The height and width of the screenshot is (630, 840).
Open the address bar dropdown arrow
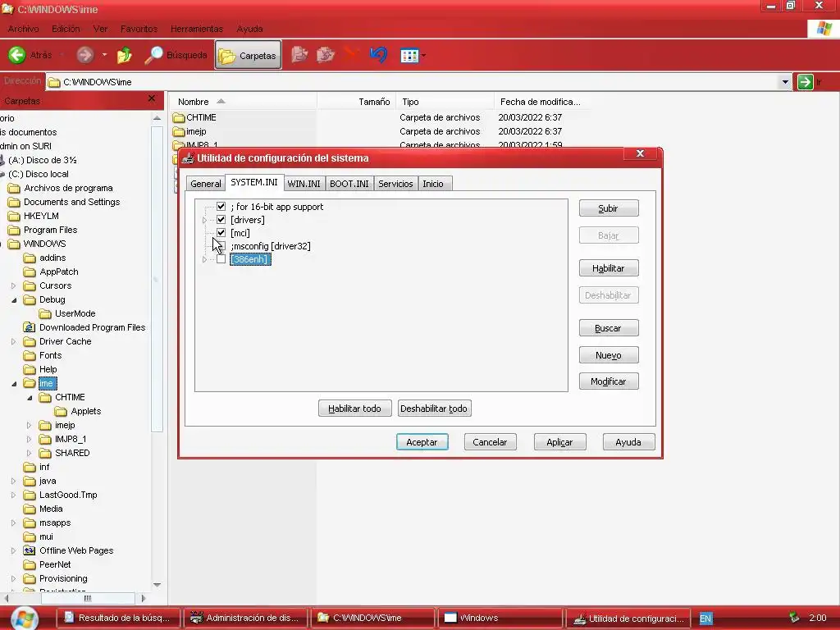coord(785,82)
